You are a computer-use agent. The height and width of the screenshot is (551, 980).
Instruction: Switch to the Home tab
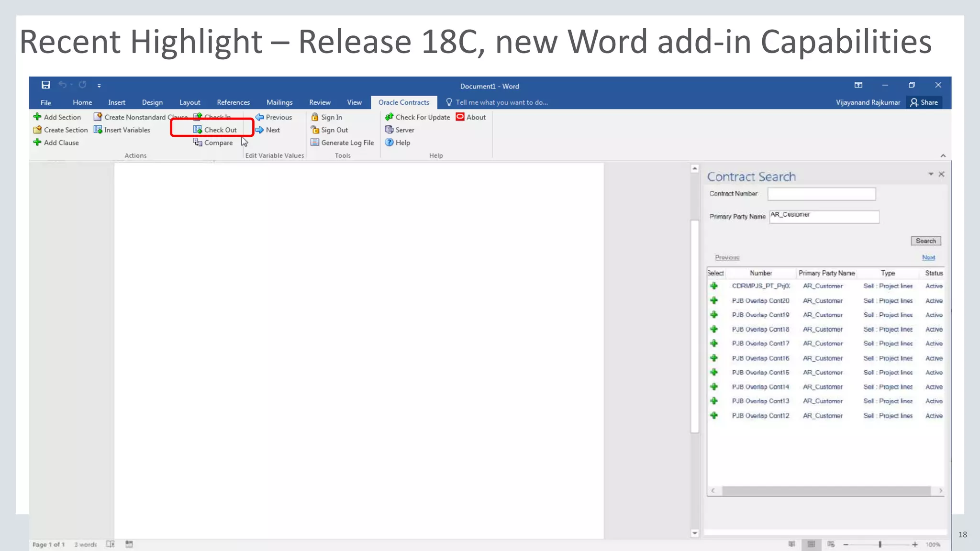click(x=82, y=102)
